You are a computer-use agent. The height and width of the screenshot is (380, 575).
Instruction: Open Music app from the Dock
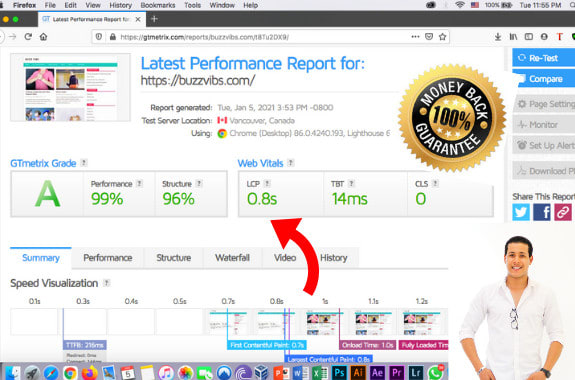pyautogui.click(x=166, y=373)
